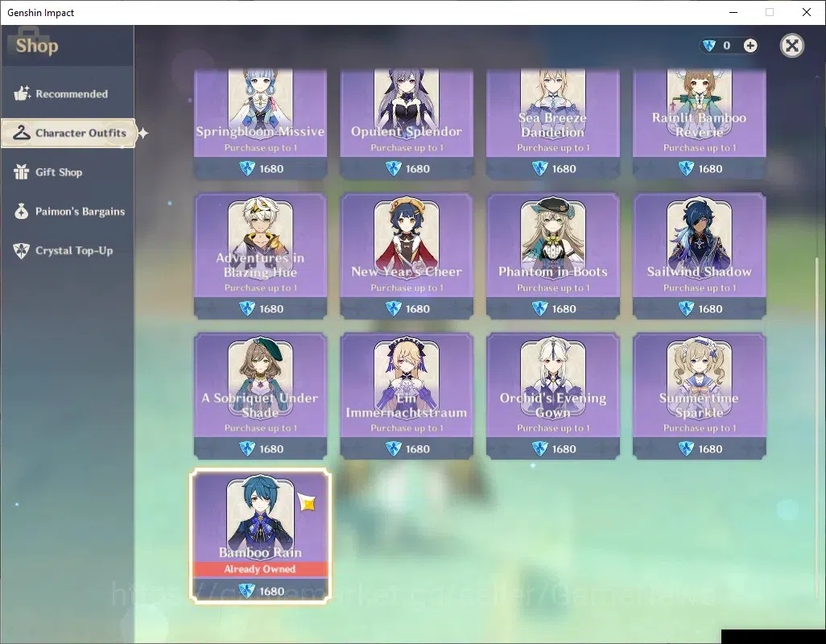Click 1680 price under Sea Breeze Dandelion
Image resolution: width=826 pixels, height=644 pixels.
(x=564, y=168)
